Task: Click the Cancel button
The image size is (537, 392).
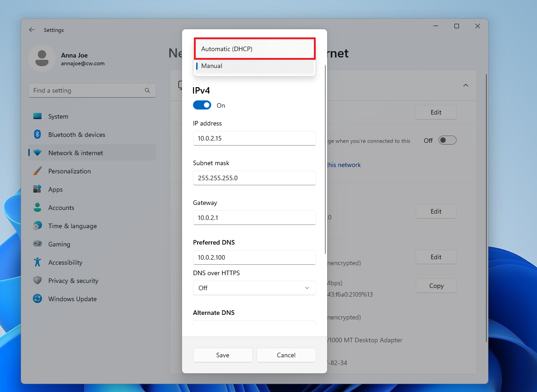Action: point(286,355)
